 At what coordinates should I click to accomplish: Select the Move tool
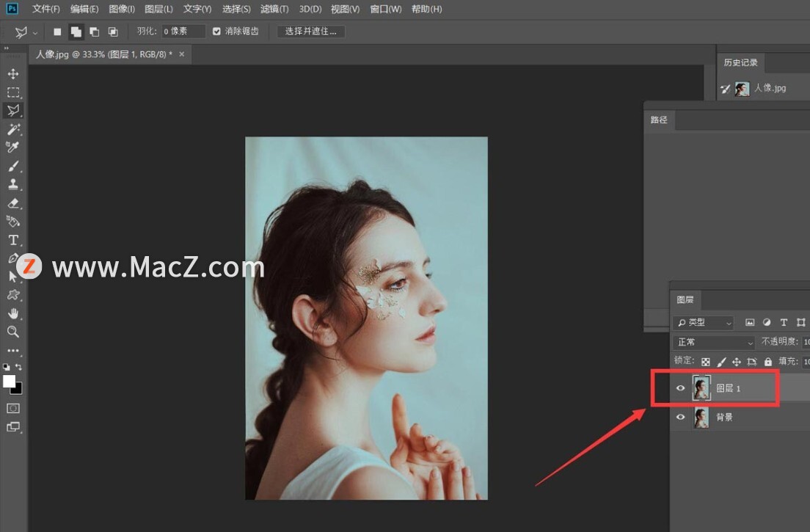12,73
